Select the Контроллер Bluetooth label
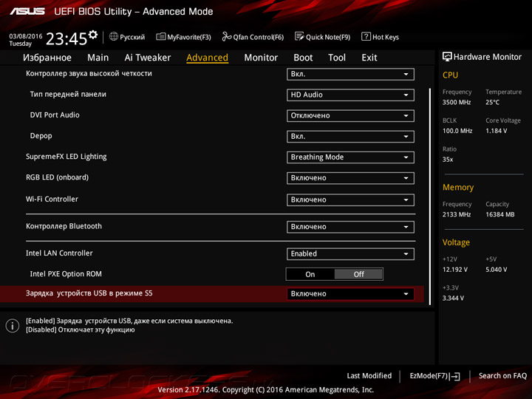The width and height of the screenshot is (532, 399). click(64, 226)
